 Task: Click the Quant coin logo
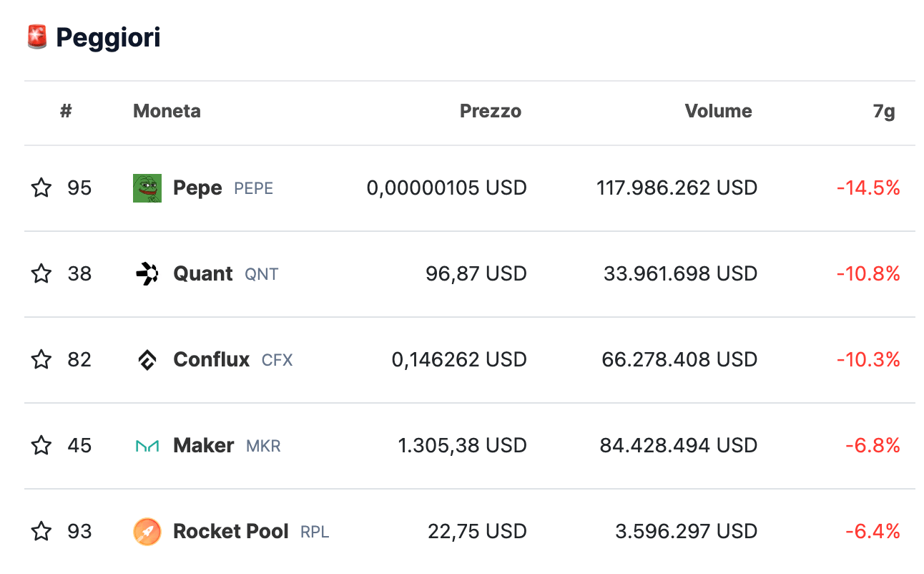147,274
